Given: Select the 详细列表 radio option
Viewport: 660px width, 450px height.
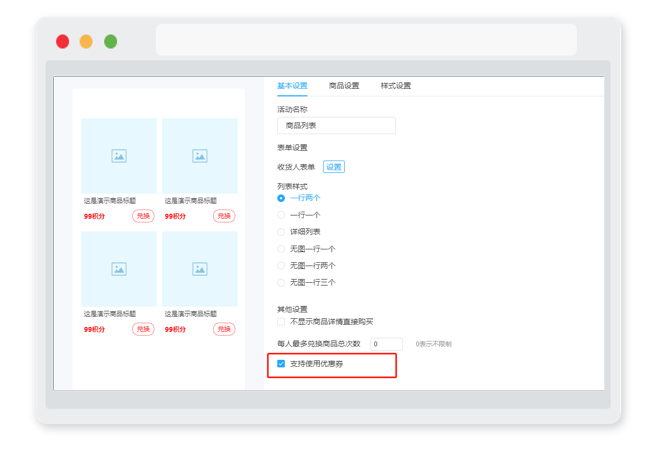Looking at the screenshot, I should [281, 232].
